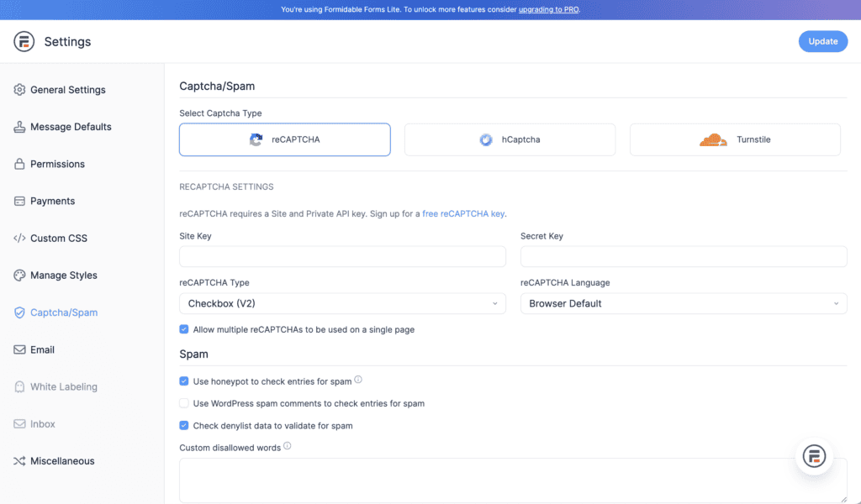Screen dimensions: 861x504
Task: Select Captcha/Spam in sidebar
Action: tap(64, 312)
